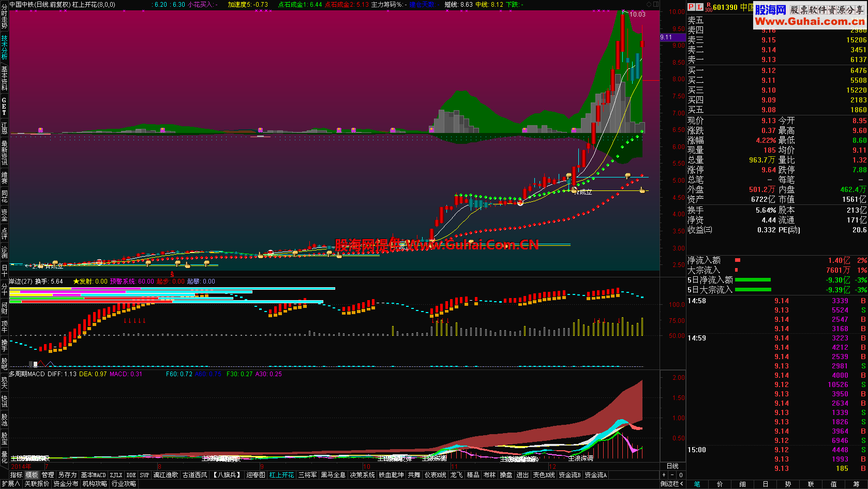868x489 pixels.
Task: Switch to 细 detail tab
Action: pyautogui.click(x=743, y=484)
